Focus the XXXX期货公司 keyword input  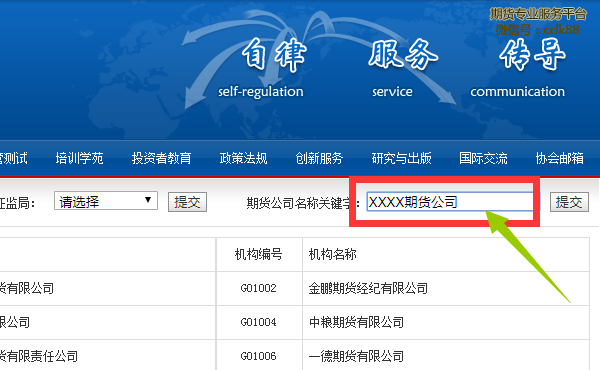coord(450,202)
